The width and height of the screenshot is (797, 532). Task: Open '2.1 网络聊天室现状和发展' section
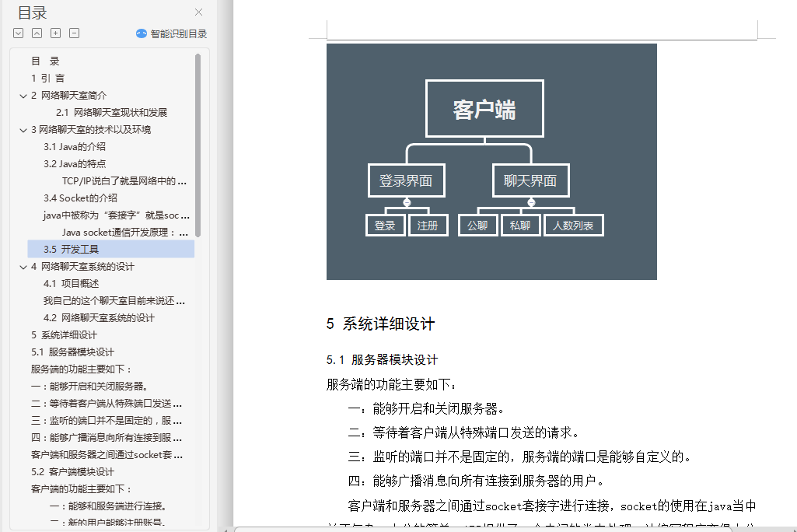[x=111, y=113]
